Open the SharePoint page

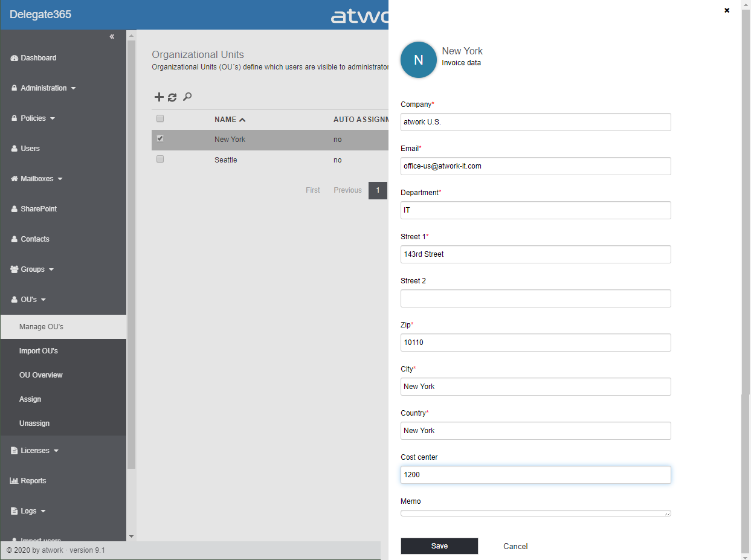[x=39, y=209]
